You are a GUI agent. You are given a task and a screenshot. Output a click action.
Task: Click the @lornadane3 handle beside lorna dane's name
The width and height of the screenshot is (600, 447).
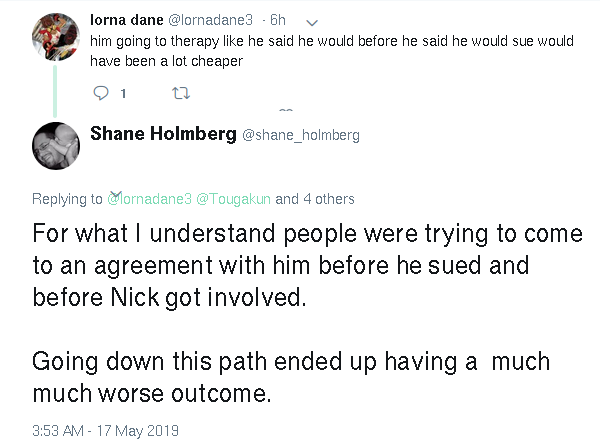[x=210, y=20]
